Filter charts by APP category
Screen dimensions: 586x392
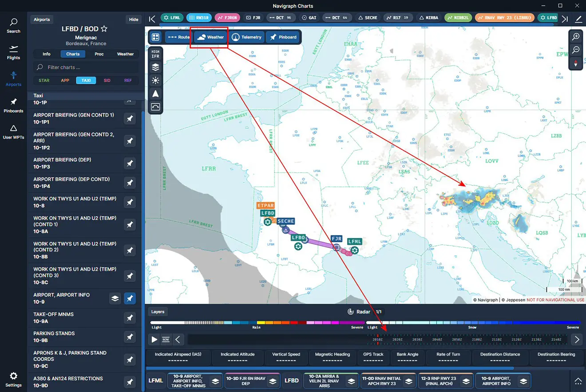click(x=65, y=80)
